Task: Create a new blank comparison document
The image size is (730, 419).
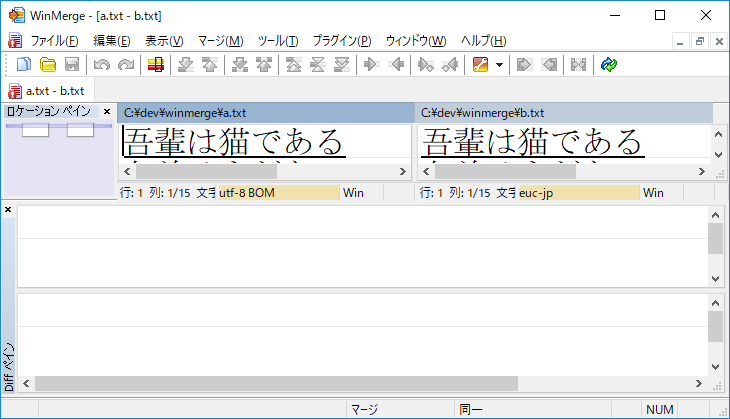Action: point(24,64)
